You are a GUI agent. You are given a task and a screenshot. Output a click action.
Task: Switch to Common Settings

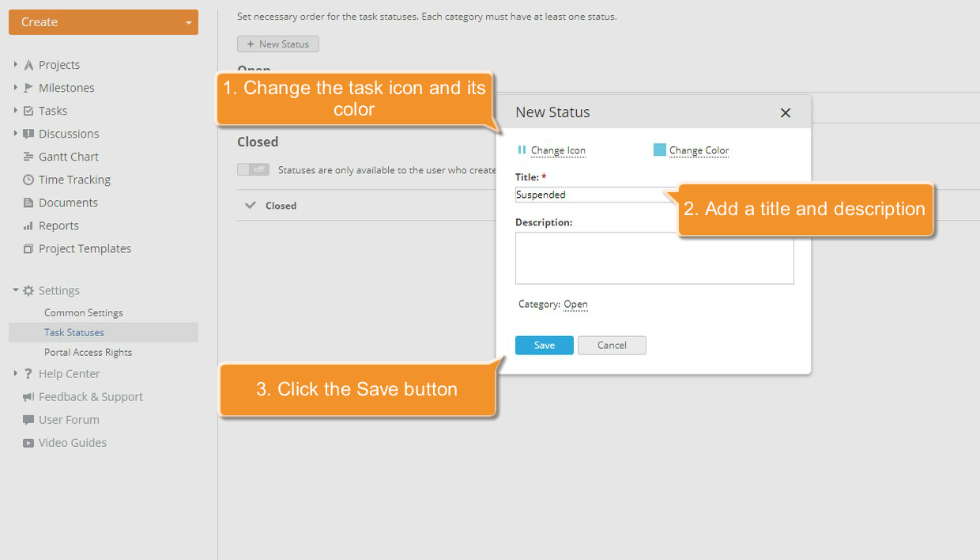pyautogui.click(x=84, y=312)
